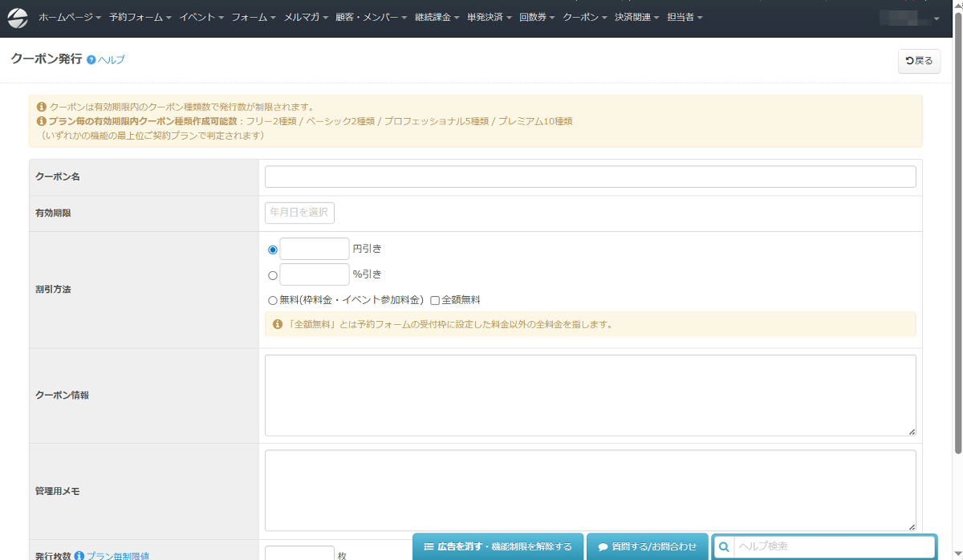Click the info icon beside 発行枚数

(79, 555)
